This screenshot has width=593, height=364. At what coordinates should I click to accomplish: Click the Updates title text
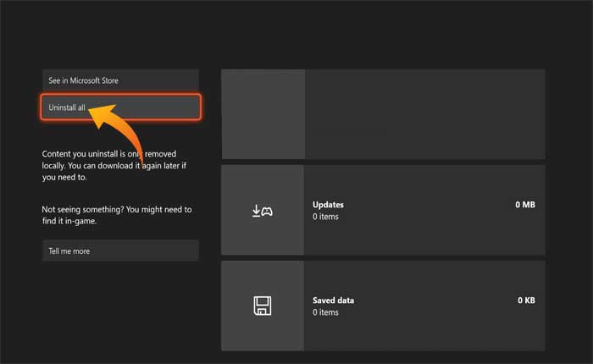pos(328,205)
